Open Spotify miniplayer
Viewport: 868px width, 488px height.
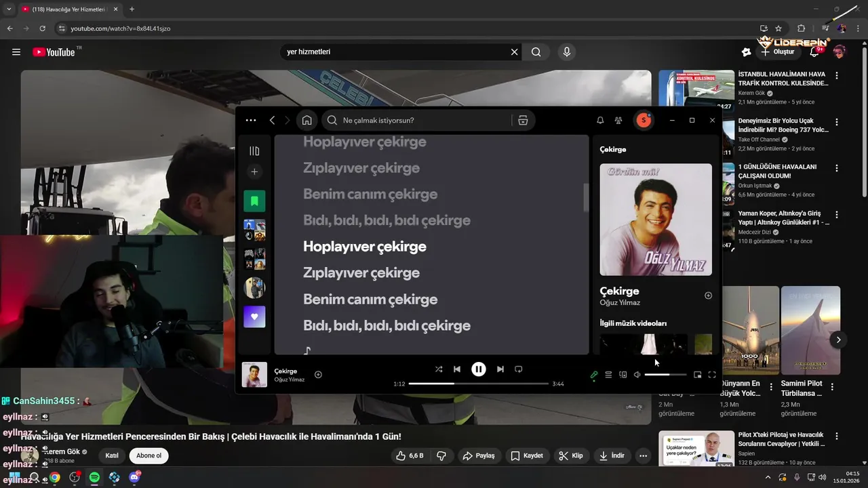click(697, 375)
